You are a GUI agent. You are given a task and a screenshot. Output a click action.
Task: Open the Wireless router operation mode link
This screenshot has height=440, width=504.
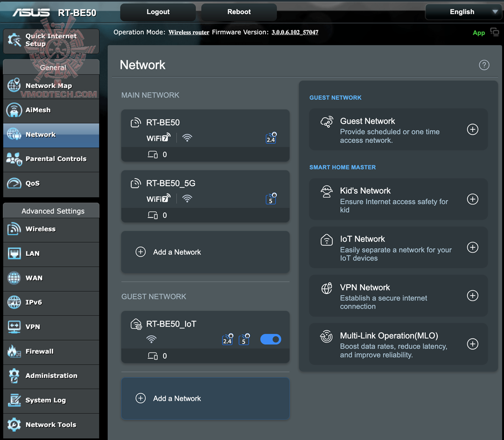189,32
